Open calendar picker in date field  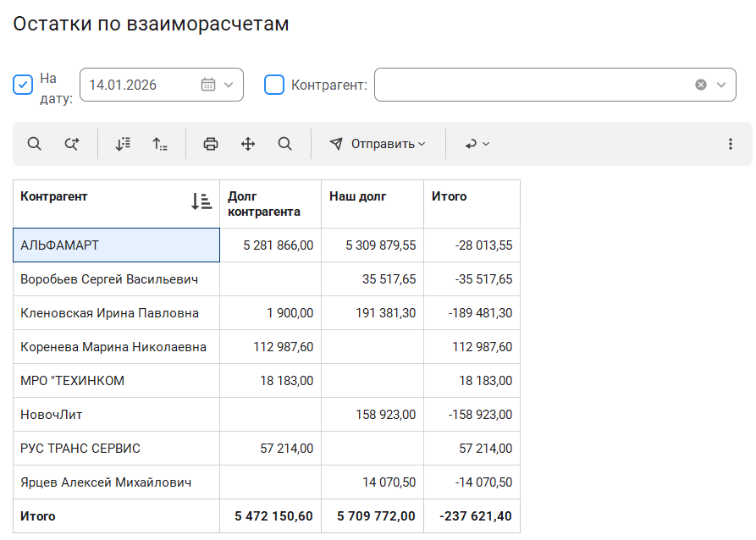pyautogui.click(x=208, y=85)
